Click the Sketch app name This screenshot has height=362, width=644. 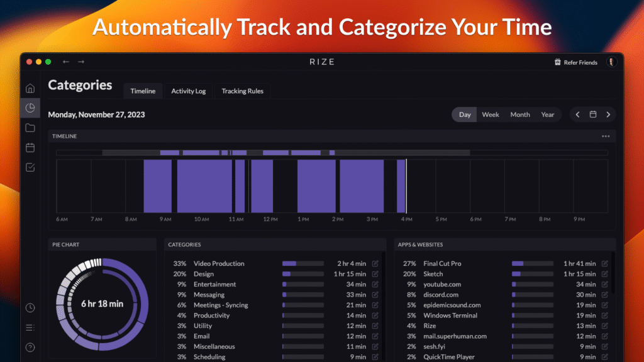pyautogui.click(x=433, y=274)
